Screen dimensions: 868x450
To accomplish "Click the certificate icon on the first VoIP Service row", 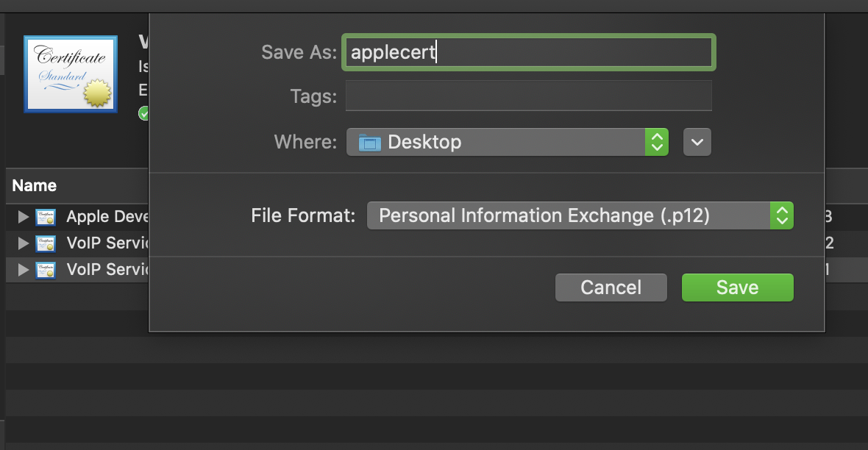I will pos(46,243).
